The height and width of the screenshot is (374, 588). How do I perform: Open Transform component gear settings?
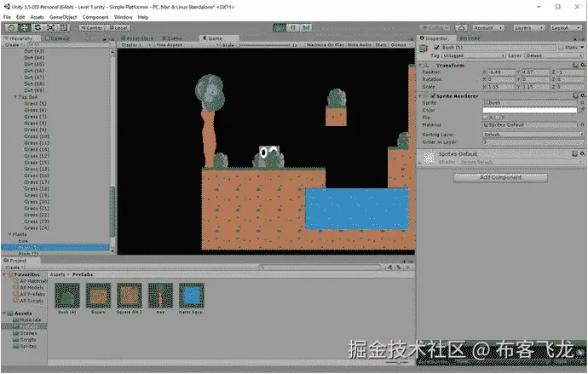click(x=582, y=66)
